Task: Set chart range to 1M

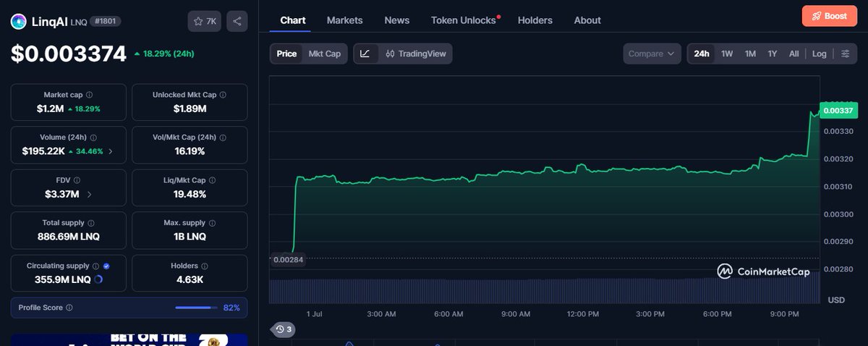Action: (x=750, y=54)
